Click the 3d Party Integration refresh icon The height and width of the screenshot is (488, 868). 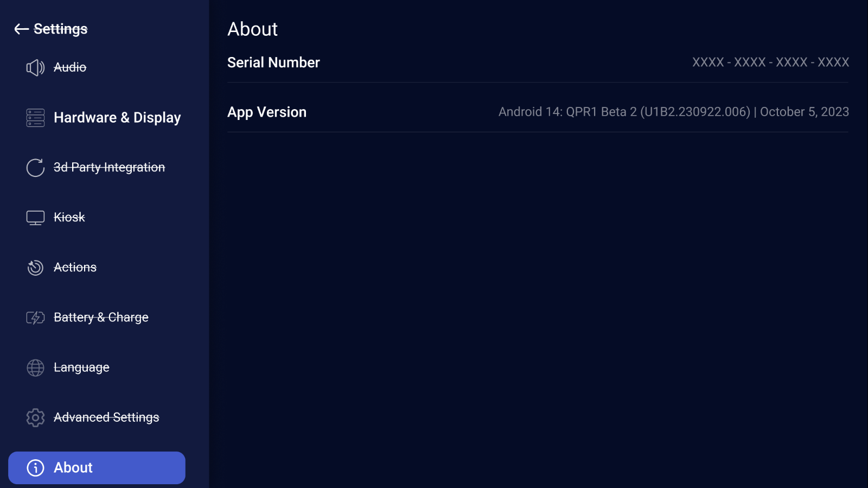coord(35,168)
